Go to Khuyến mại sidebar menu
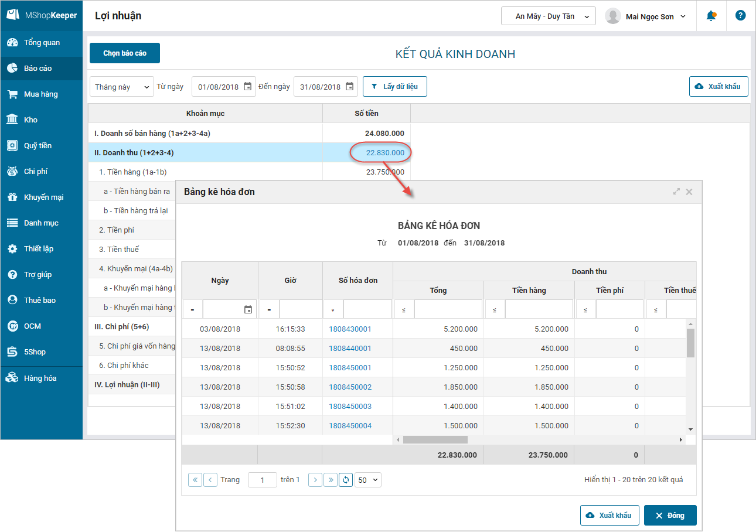The height and width of the screenshot is (532, 756). pyautogui.click(x=43, y=197)
